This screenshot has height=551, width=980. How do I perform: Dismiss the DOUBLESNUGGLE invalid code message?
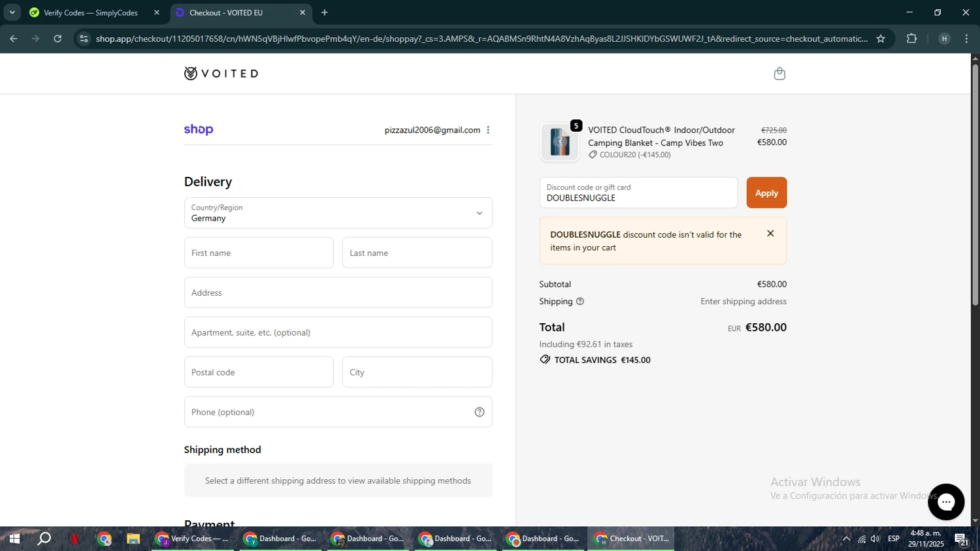[770, 234]
